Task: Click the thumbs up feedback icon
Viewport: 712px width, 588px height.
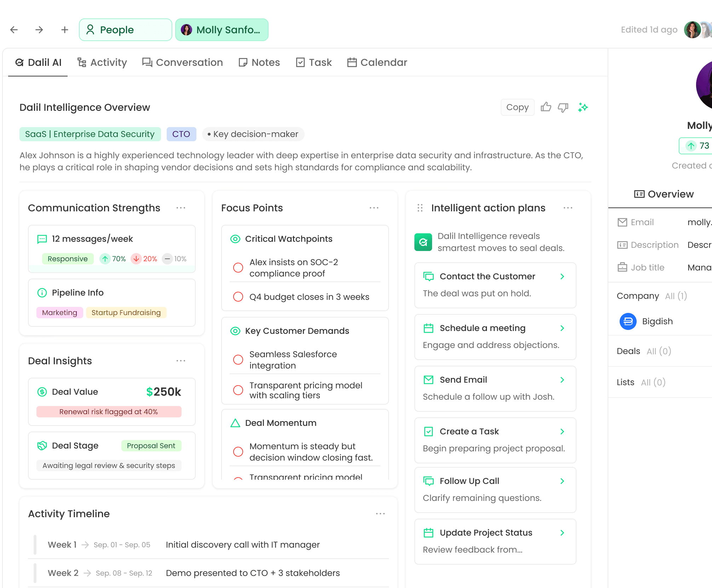Action: pyautogui.click(x=546, y=107)
